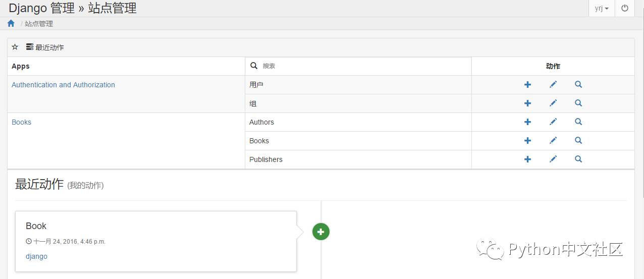Search Publishers with magnifier icon
This screenshot has height=279, width=644.
pyautogui.click(x=578, y=159)
